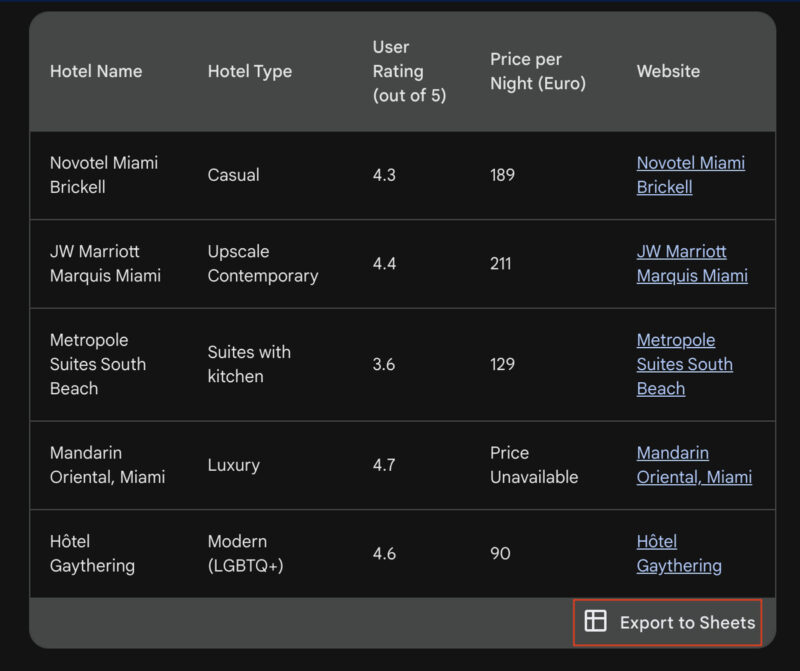Click the Hotel Name column header
Image resolution: width=800 pixels, height=671 pixels.
96,71
